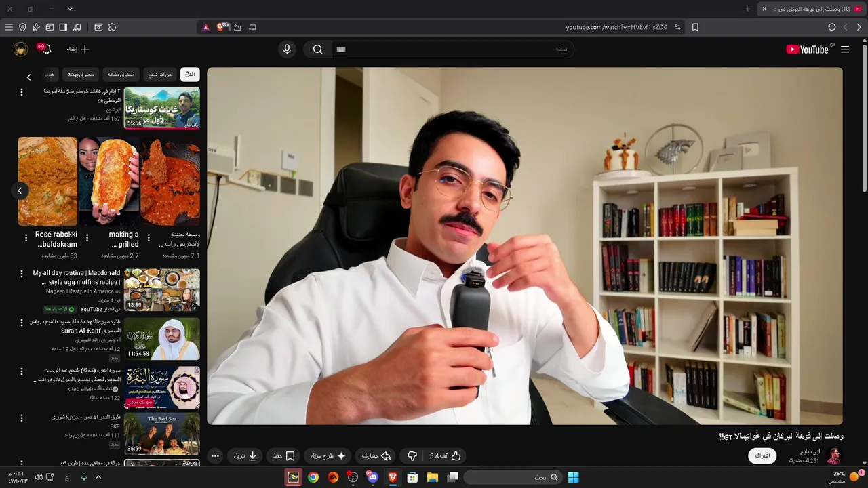Open options for 'My all day routine' video
Image resolution: width=868 pixels, height=488 pixels.
coord(22,274)
